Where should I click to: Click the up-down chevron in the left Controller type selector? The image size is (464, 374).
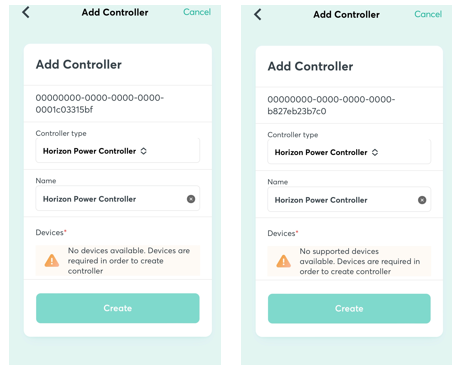[x=144, y=151]
